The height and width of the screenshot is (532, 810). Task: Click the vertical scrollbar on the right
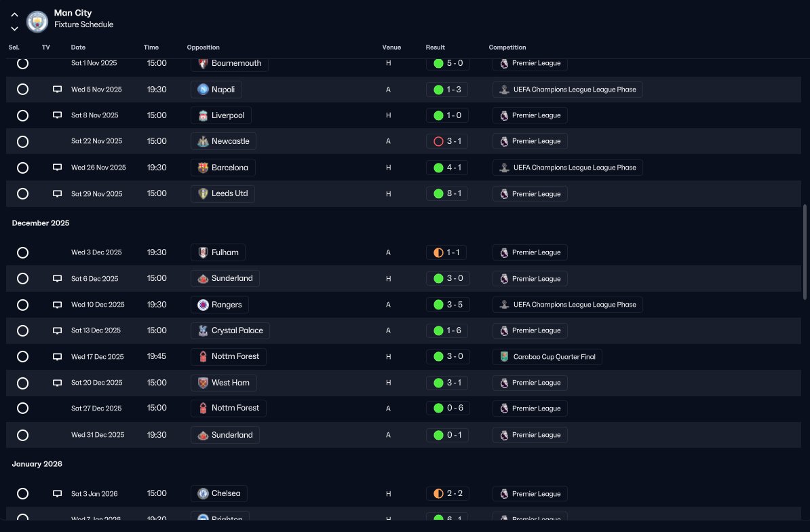[805, 252]
